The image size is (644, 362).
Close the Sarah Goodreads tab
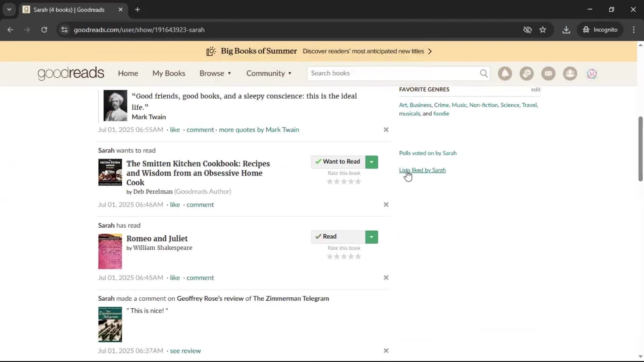(120, 10)
